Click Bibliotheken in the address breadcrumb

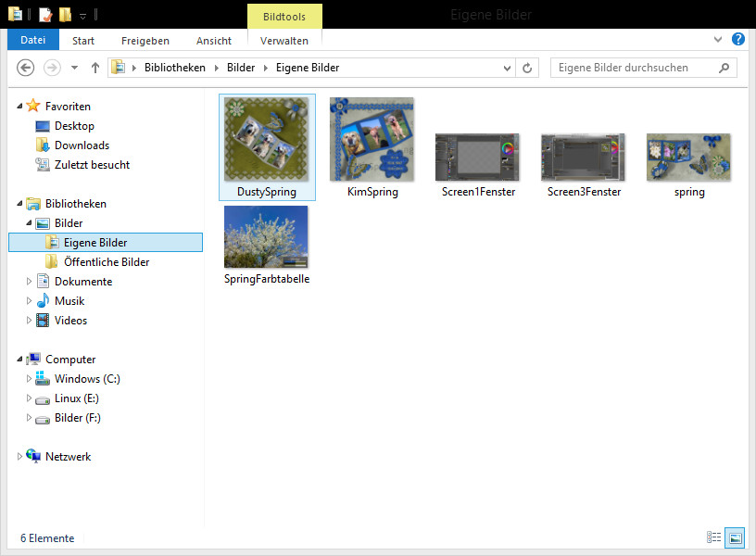pyautogui.click(x=174, y=68)
